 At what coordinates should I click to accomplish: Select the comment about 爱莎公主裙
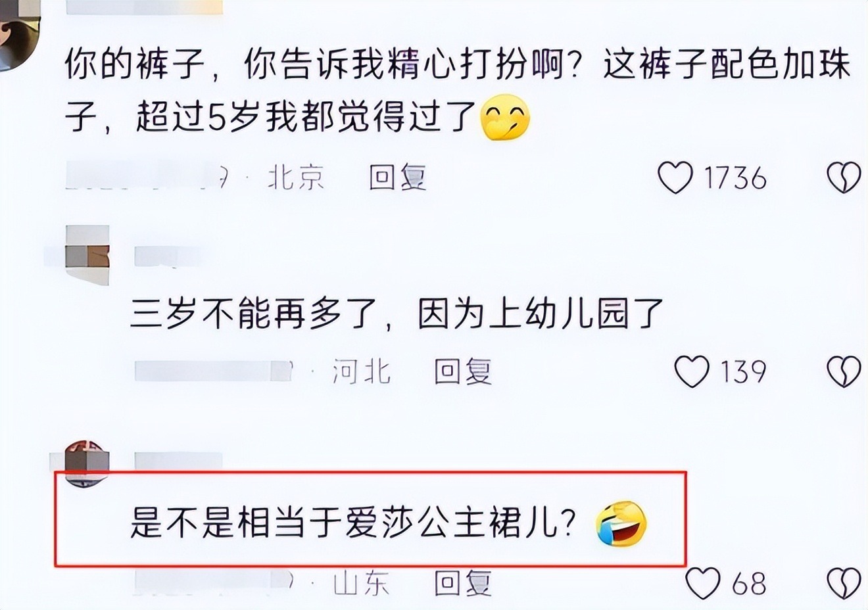389,523
